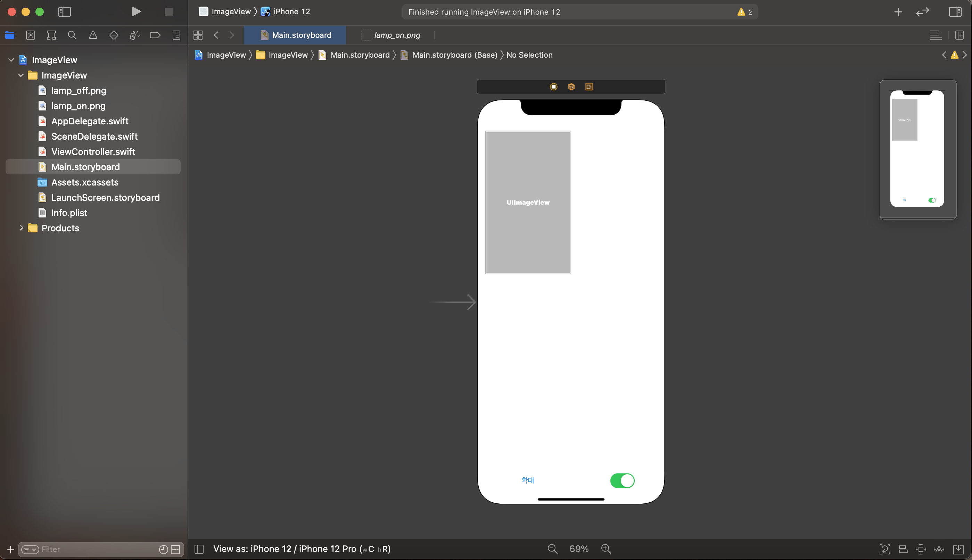The width and height of the screenshot is (972, 560).
Task: Open ViewController.swift file
Action: click(93, 151)
